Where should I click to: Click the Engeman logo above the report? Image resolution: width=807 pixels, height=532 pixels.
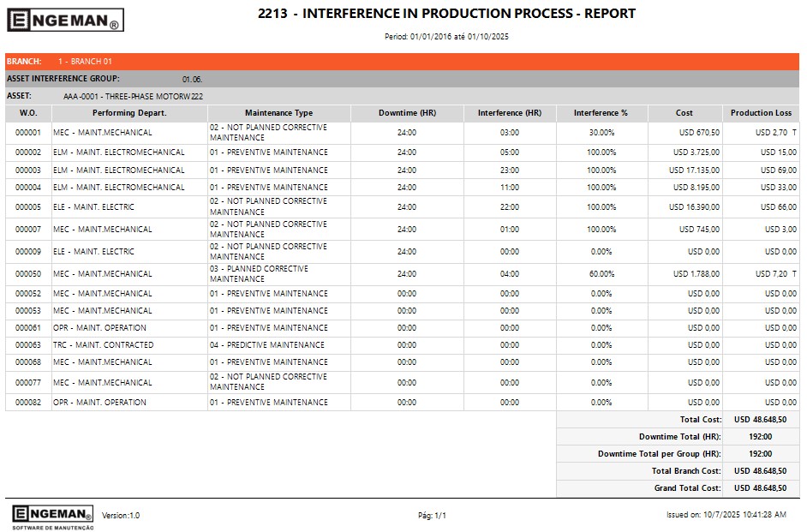(x=65, y=21)
